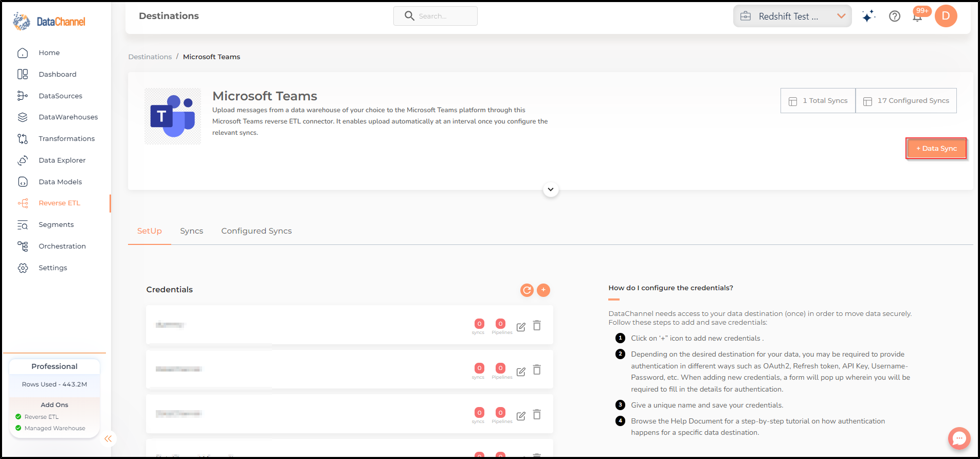Screen dimensions: 980x459
Task: Click the Microsoft Teams logo thumbnail
Action: click(173, 116)
